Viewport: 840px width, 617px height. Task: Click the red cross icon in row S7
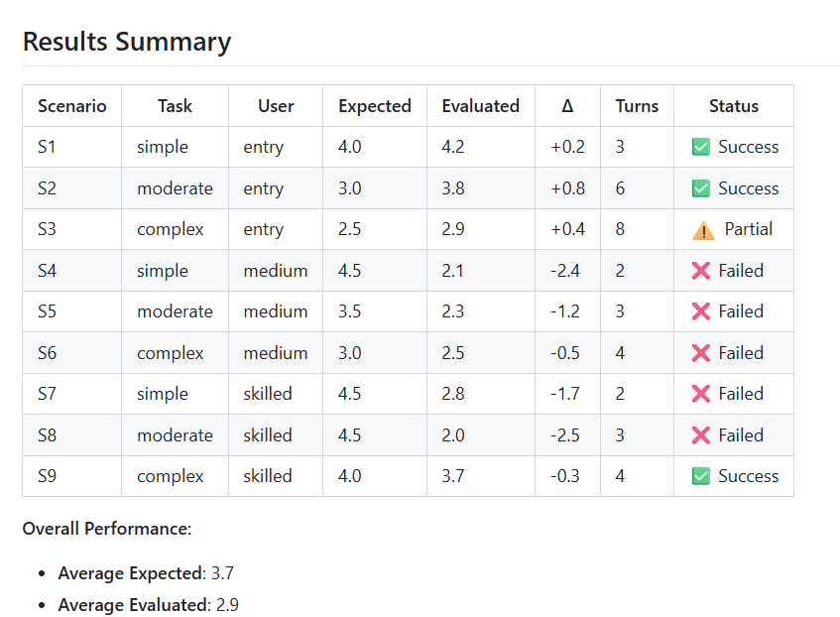pyautogui.click(x=701, y=394)
